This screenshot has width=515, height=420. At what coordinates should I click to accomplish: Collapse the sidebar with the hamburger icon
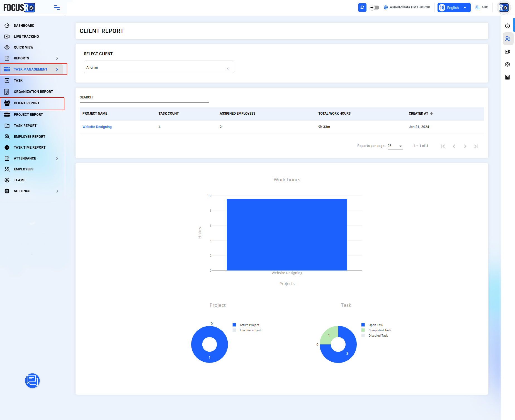pos(57,8)
